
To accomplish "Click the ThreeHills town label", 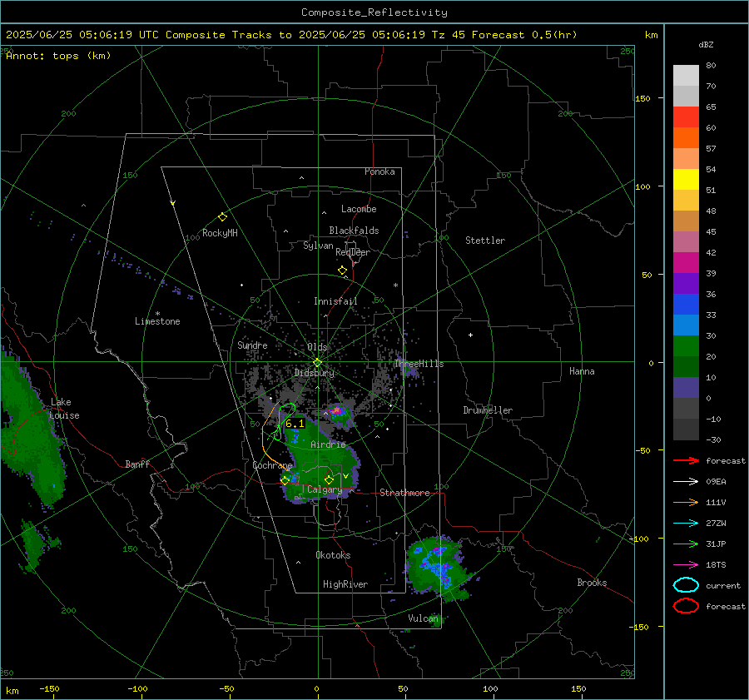I will (419, 364).
